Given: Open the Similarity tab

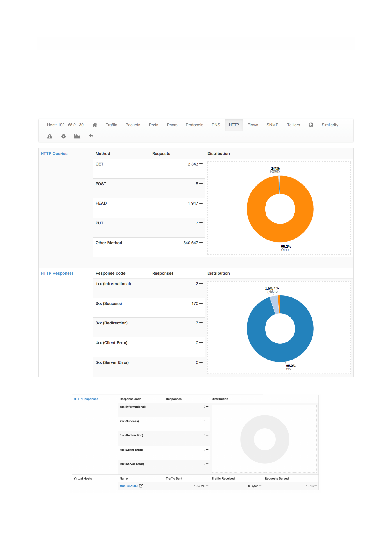Looking at the screenshot, I should tap(330, 125).
